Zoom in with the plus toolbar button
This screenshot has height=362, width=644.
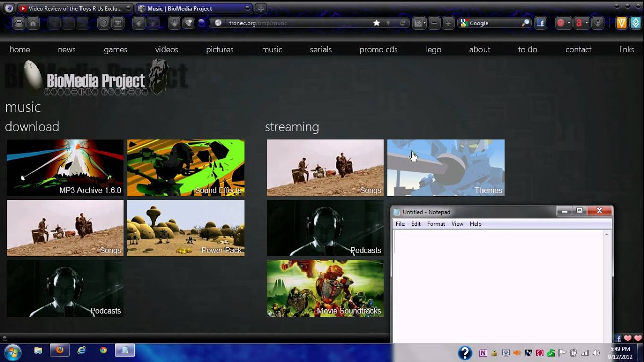448,23
